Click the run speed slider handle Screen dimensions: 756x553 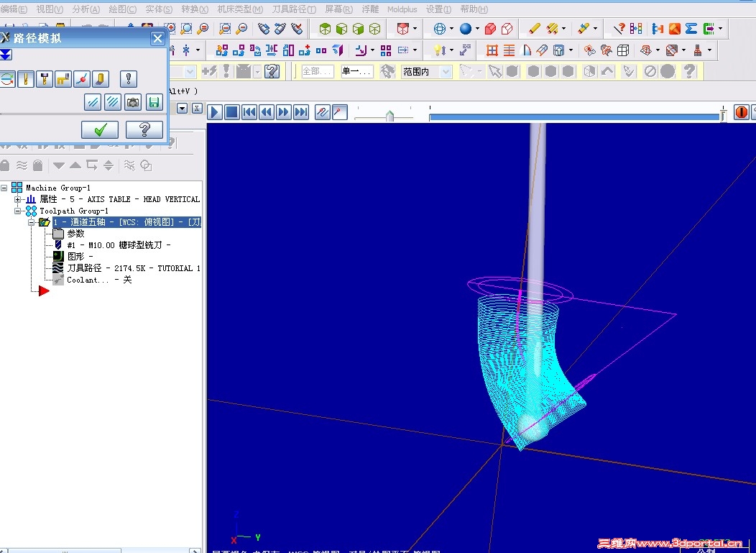[389, 116]
